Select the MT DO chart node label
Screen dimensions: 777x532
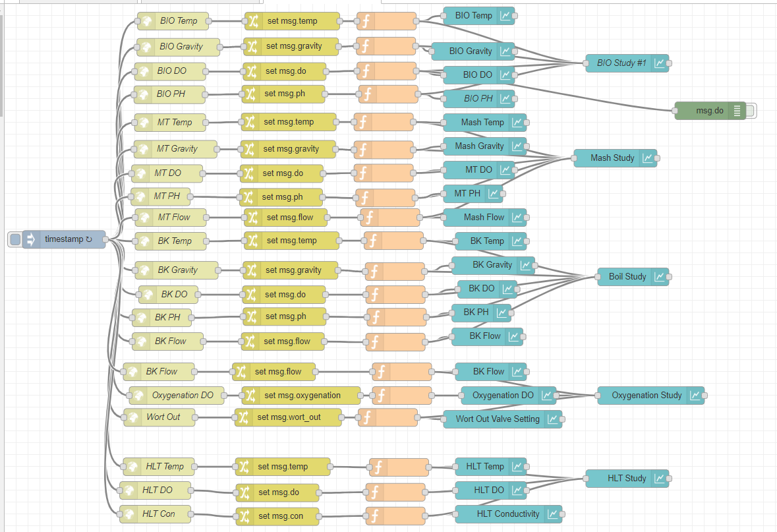(x=478, y=169)
